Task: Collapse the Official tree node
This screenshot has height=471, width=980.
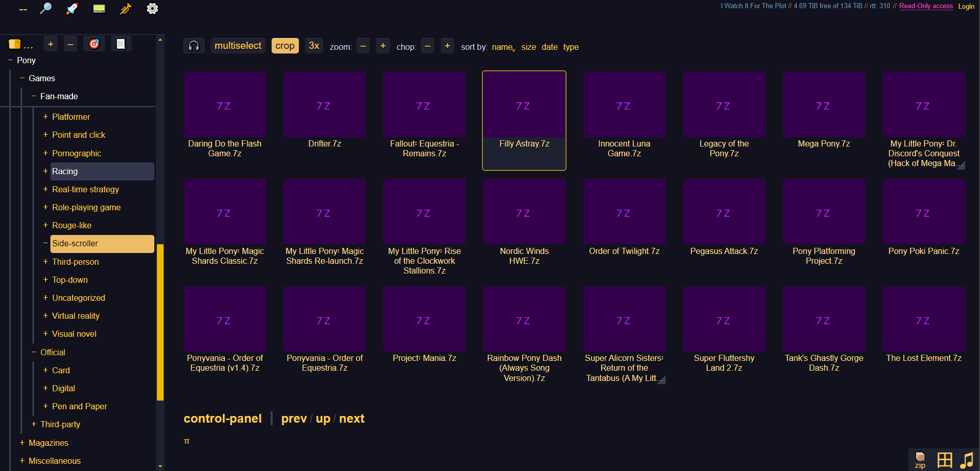Action: coord(34,352)
